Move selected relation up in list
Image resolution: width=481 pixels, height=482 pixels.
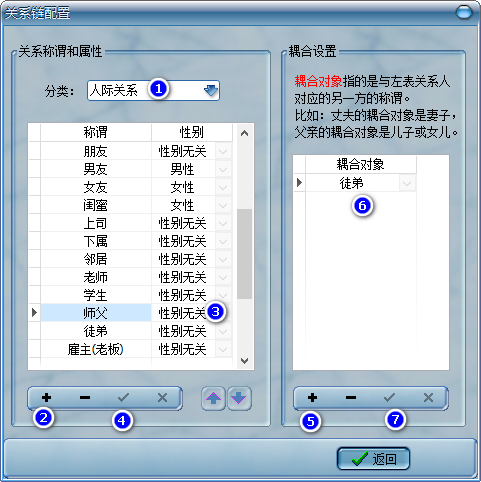(213, 398)
